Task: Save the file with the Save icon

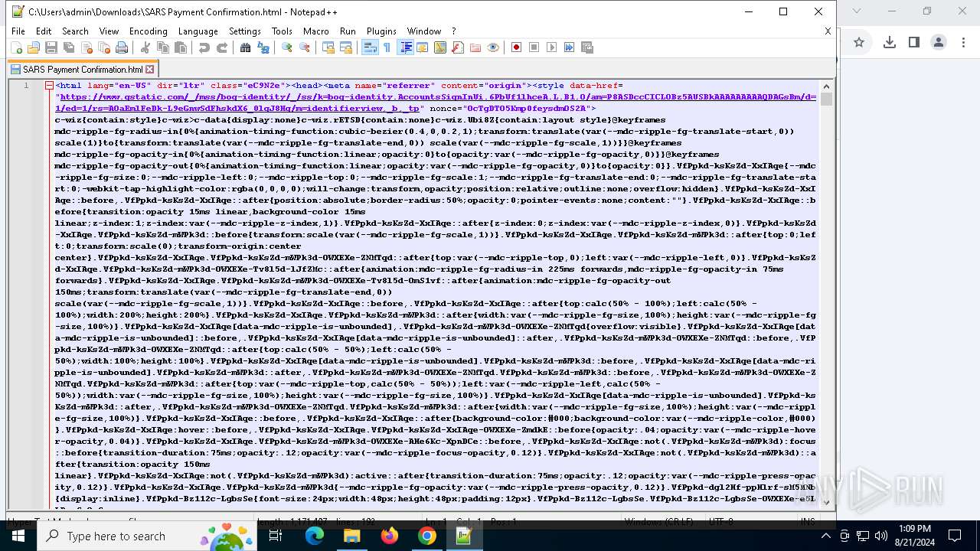Action: click(51, 47)
